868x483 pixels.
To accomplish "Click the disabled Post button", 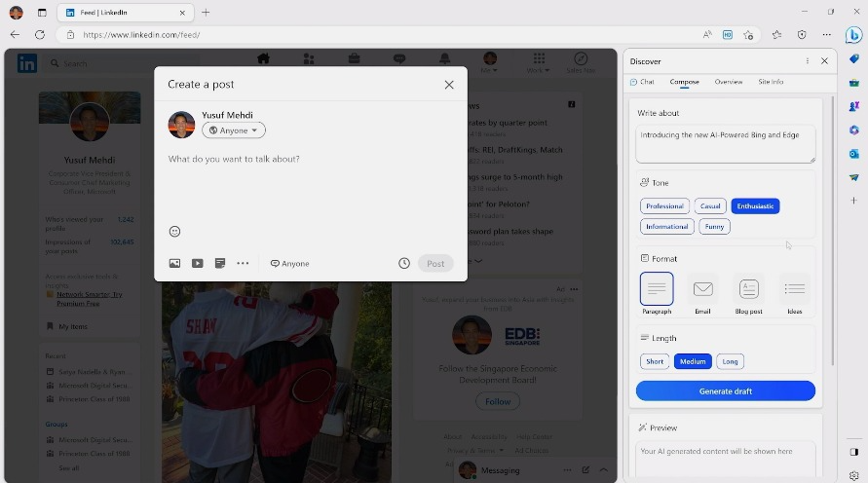I will coord(435,263).
